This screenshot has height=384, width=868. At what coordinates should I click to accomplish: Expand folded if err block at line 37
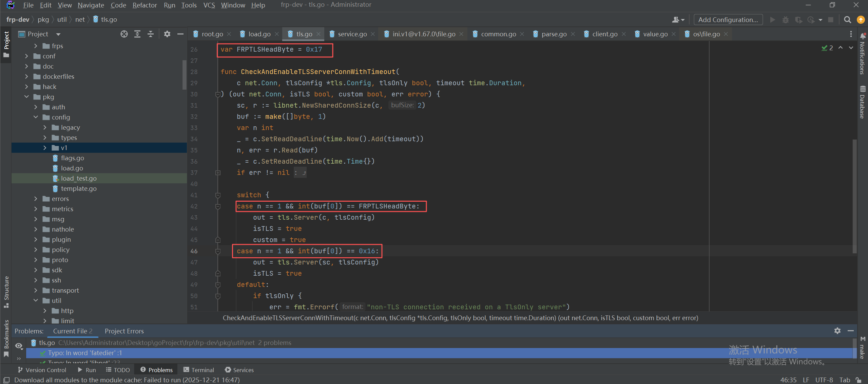pos(218,173)
